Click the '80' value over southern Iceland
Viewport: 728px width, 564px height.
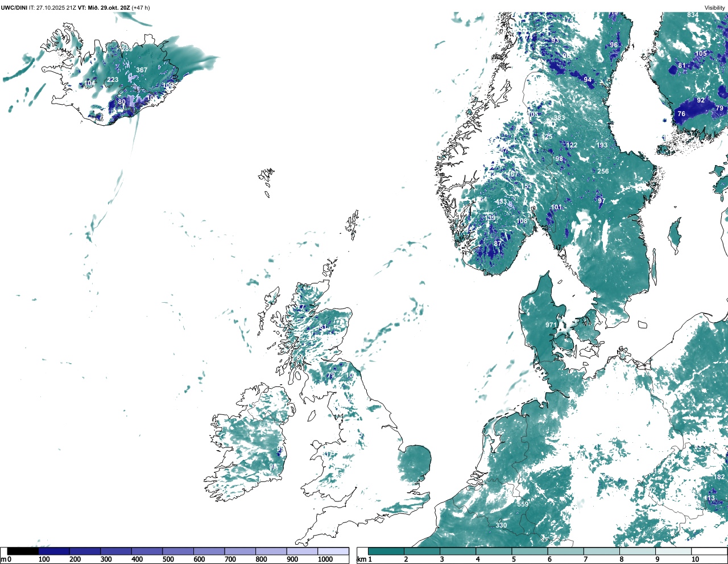tap(122, 102)
